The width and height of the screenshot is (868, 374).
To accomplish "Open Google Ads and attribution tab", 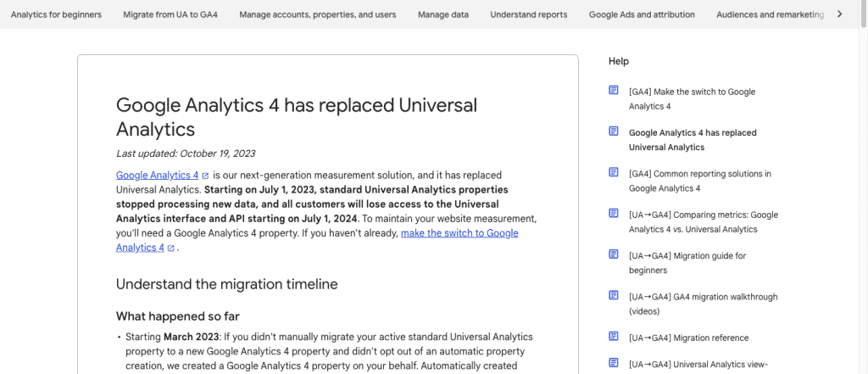I will 642,14.
